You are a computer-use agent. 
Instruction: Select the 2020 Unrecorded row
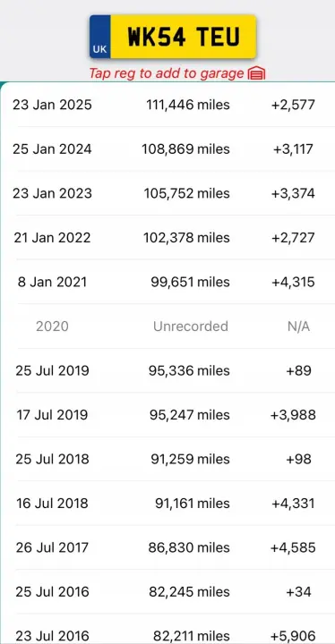[167, 326]
